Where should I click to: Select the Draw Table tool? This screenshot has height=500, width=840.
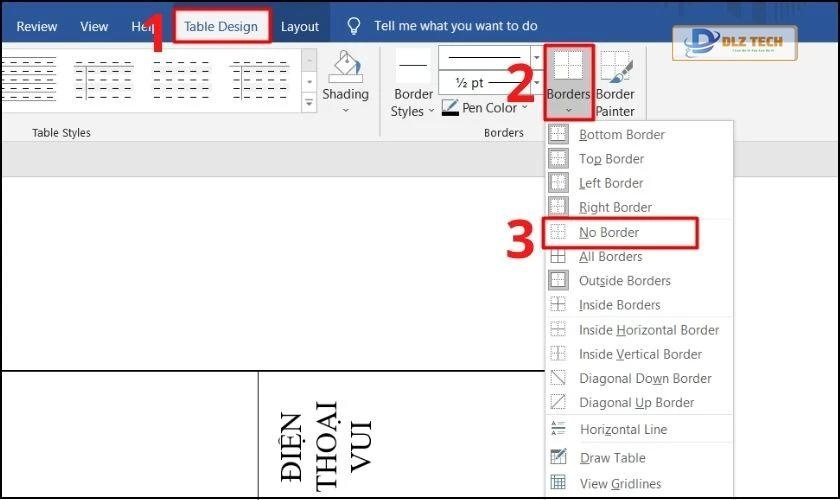click(612, 458)
